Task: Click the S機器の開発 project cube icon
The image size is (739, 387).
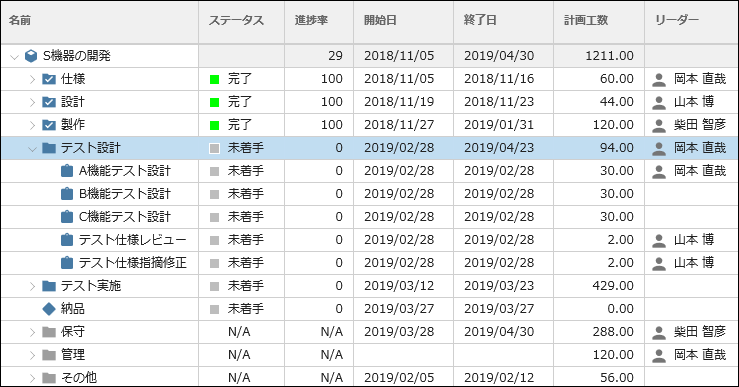Action: point(31,56)
